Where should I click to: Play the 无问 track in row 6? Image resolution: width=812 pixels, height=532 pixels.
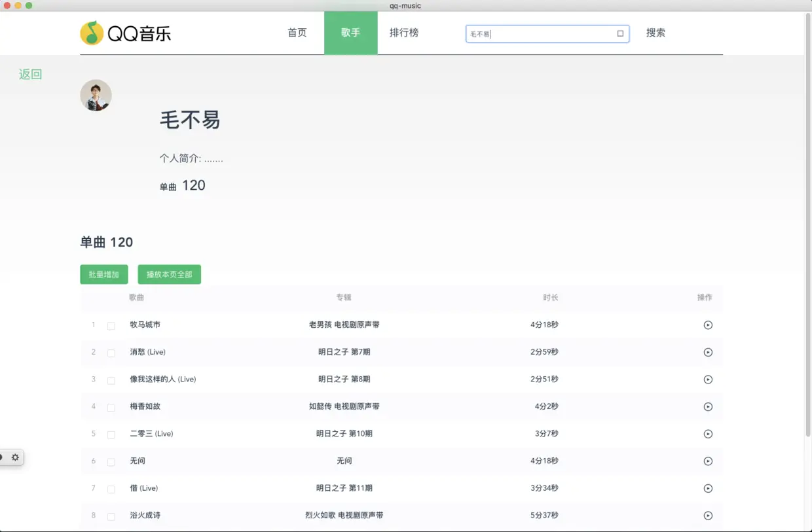pos(708,461)
